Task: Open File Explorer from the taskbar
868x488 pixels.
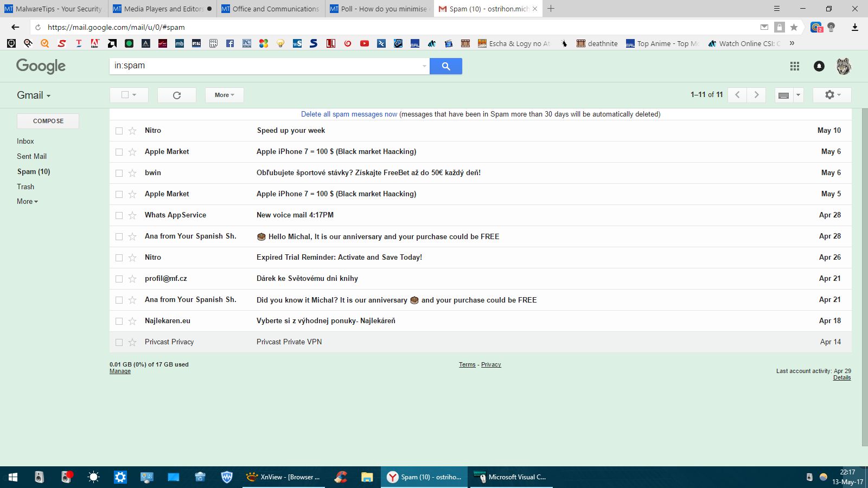Action: (x=367, y=477)
